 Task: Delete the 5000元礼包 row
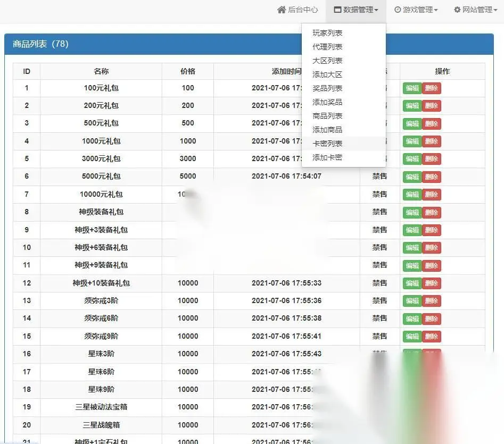[x=432, y=177]
